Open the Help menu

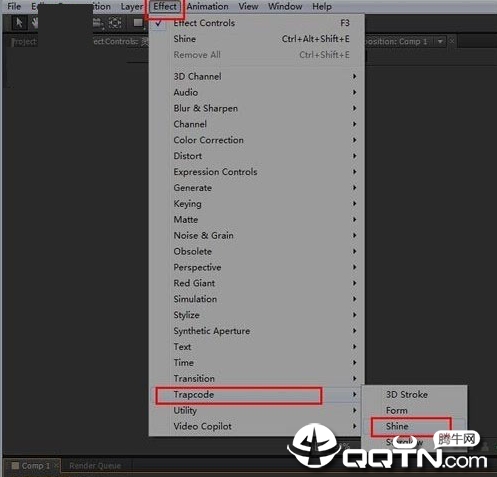click(322, 6)
